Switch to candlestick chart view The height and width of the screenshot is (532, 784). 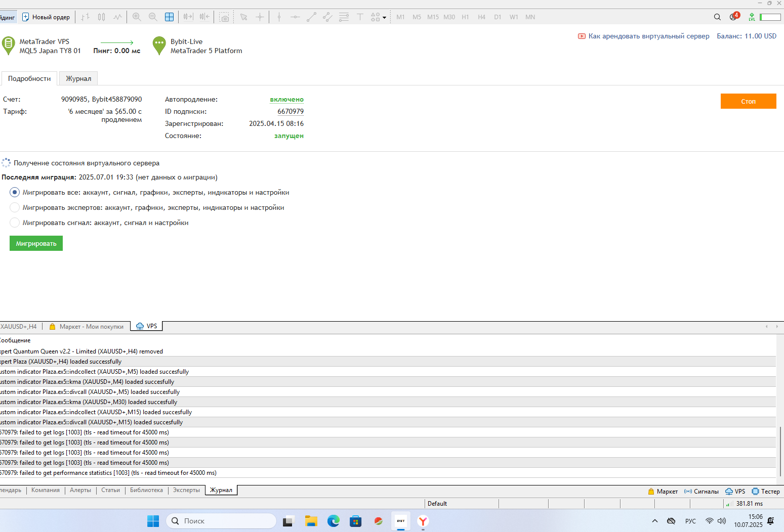pyautogui.click(x=102, y=17)
